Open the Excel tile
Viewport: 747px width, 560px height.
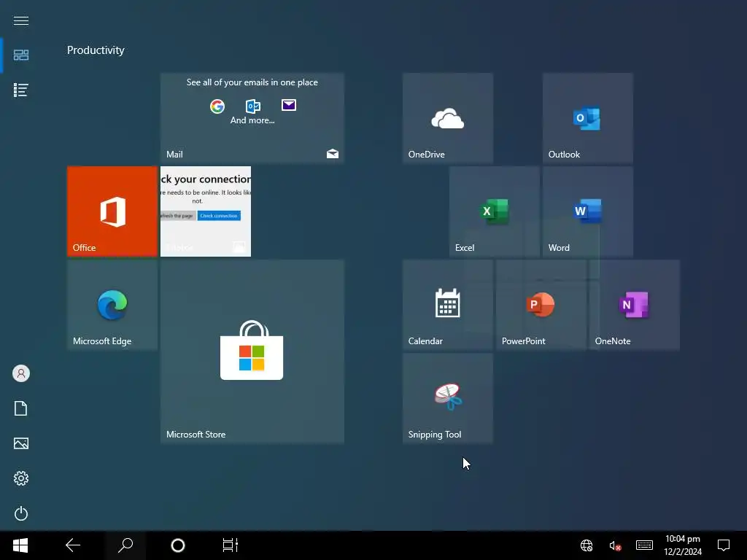(494, 211)
